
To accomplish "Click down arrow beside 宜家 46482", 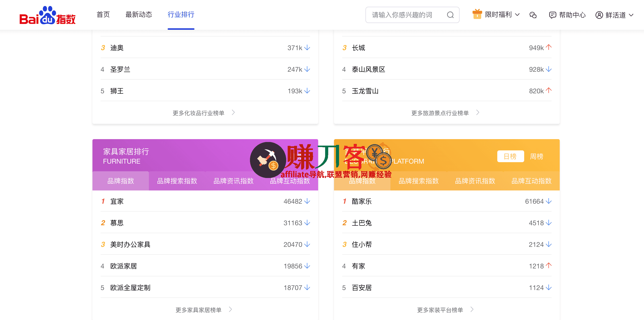I will pyautogui.click(x=307, y=201).
